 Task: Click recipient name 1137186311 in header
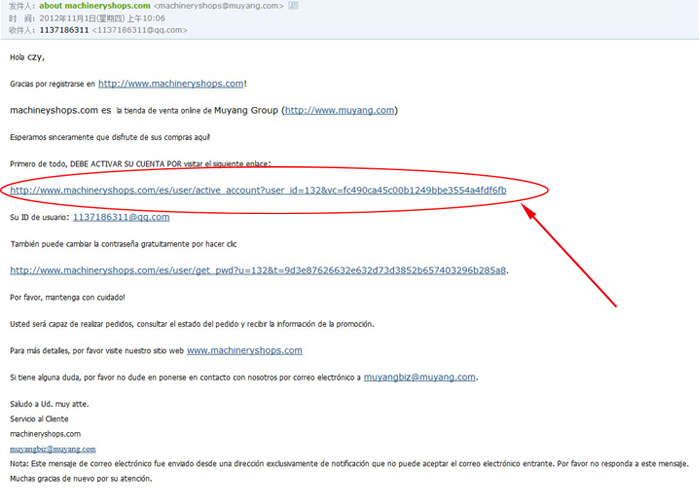[64, 30]
